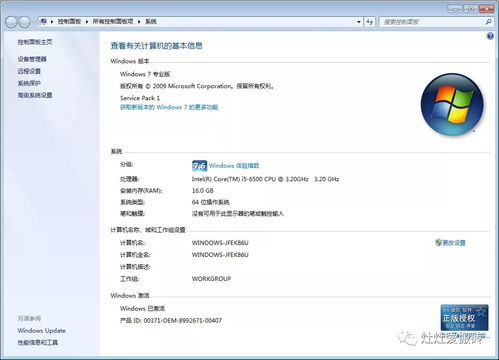This screenshot has width=499, height=360.
Task: Expand the arrow after 控制面板 breadcrumb
Action: tap(87, 22)
